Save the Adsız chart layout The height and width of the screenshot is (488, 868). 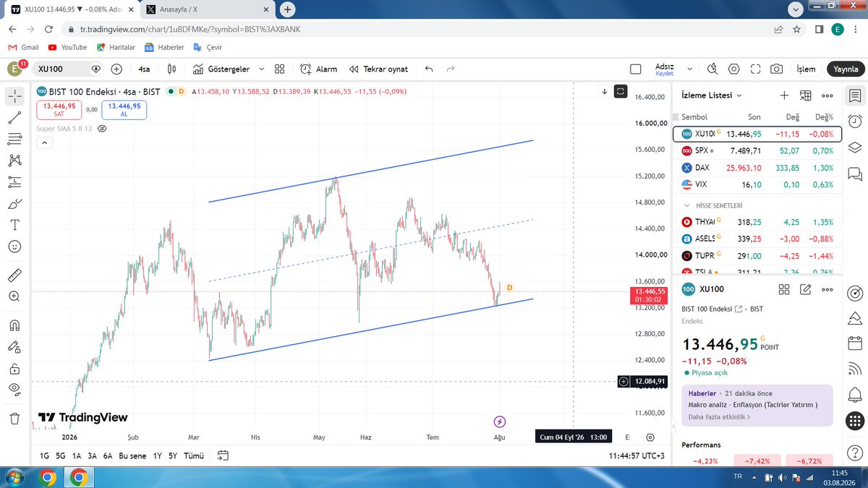click(664, 69)
